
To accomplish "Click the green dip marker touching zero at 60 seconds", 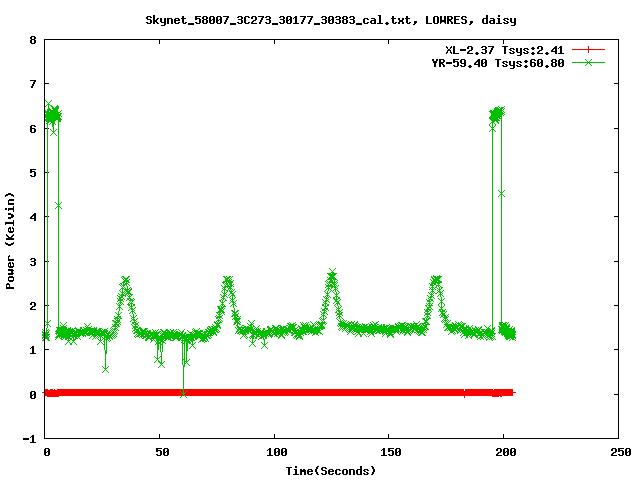I will tap(184, 393).
